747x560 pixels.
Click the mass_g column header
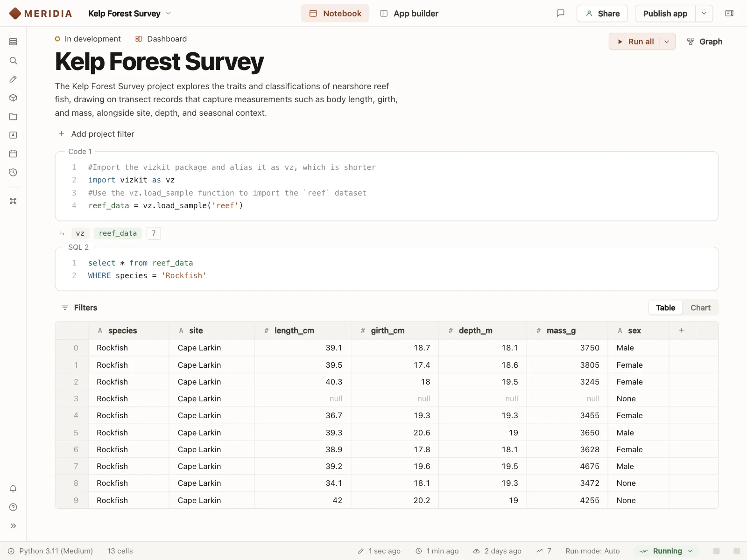click(x=568, y=330)
